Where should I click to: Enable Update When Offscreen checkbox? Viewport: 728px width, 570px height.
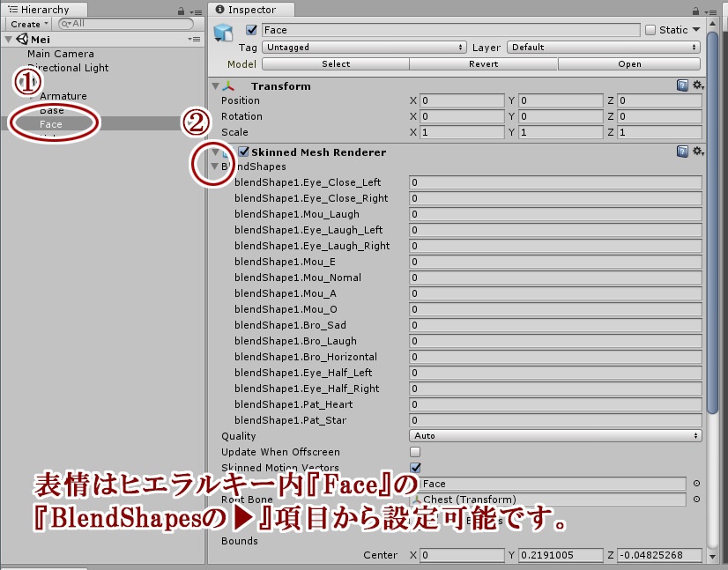pos(415,452)
